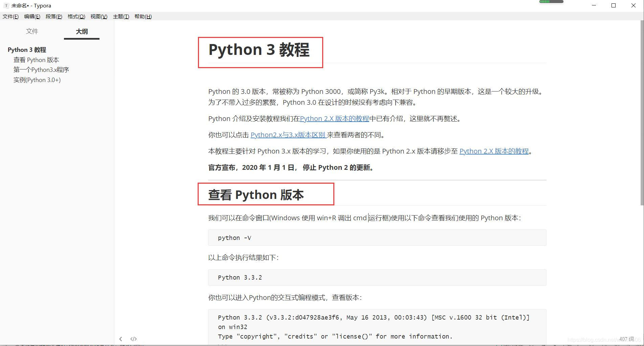Image resolution: width=644 pixels, height=346 pixels.
Task: Click the interpreter banner code block
Action: (377, 327)
